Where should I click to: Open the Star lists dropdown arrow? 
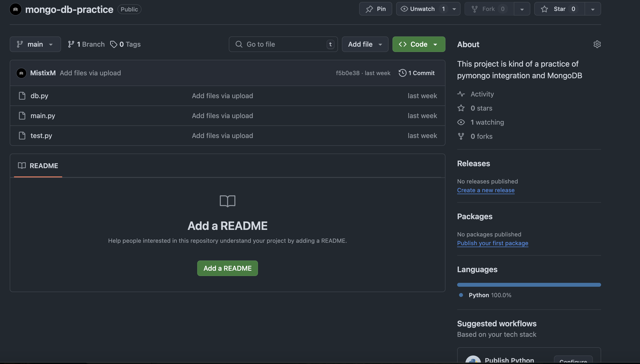coord(593,9)
